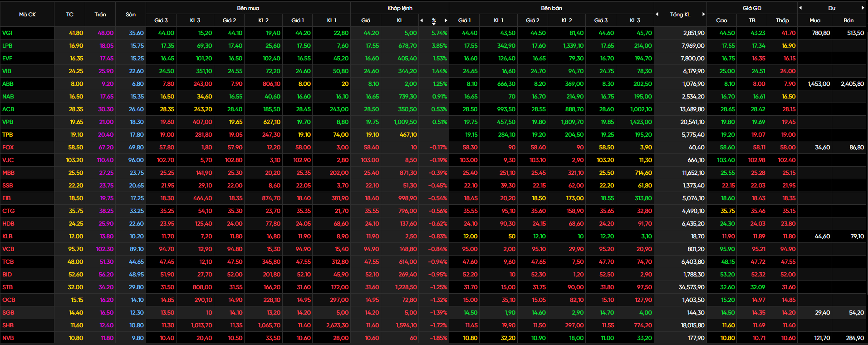This screenshot has width=868, height=345.
Task: Choose the SSB stock code
Action: tap(7, 186)
